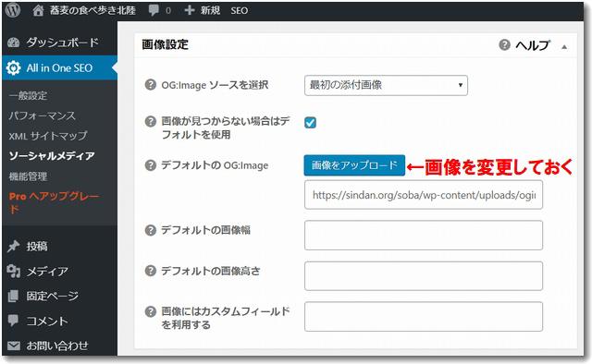The width and height of the screenshot is (592, 364).
Task: Click the home icon beside site name
Action: 38,10
